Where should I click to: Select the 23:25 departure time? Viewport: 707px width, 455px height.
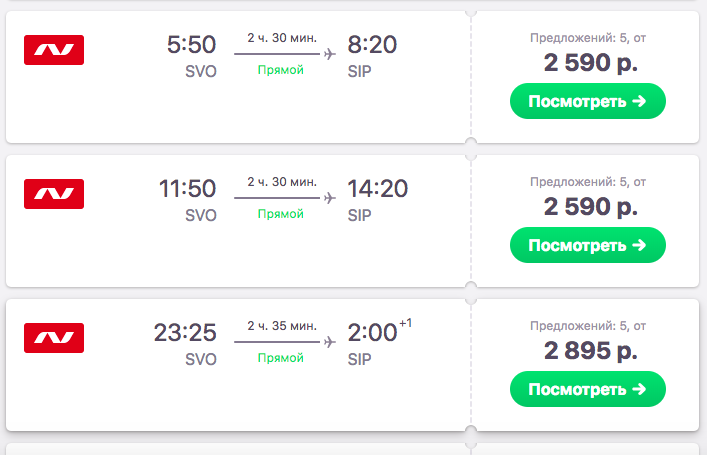[185, 333]
